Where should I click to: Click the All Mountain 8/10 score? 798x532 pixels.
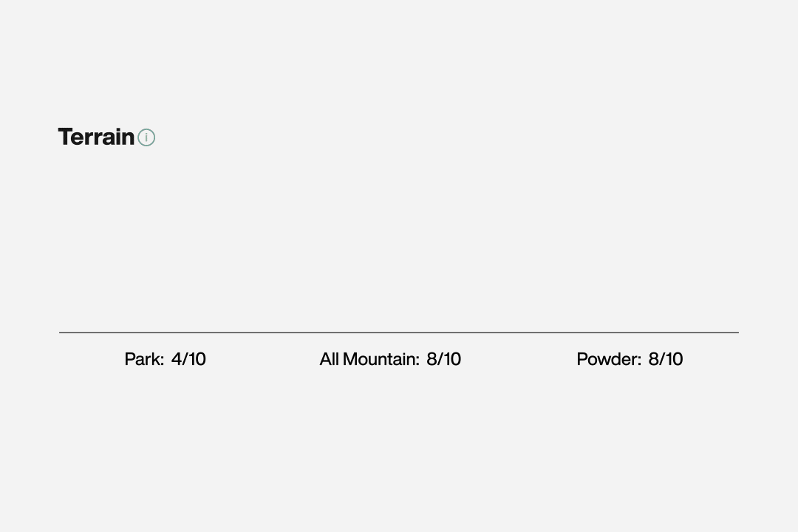point(444,359)
